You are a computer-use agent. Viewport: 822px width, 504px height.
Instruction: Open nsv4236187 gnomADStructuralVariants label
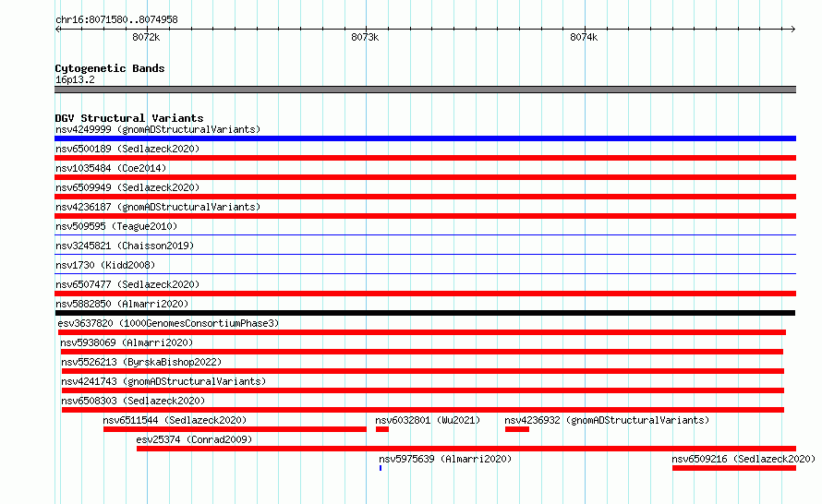158,207
